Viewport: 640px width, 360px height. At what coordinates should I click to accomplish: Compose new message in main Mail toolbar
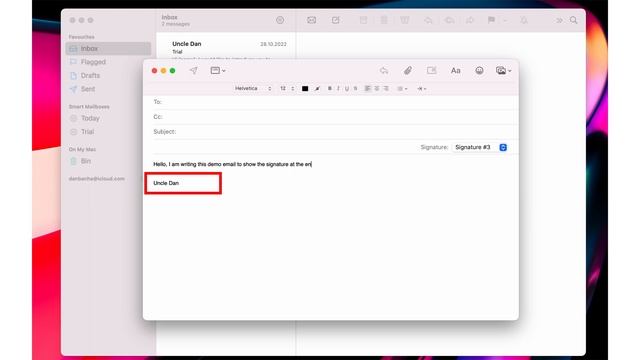(336, 20)
